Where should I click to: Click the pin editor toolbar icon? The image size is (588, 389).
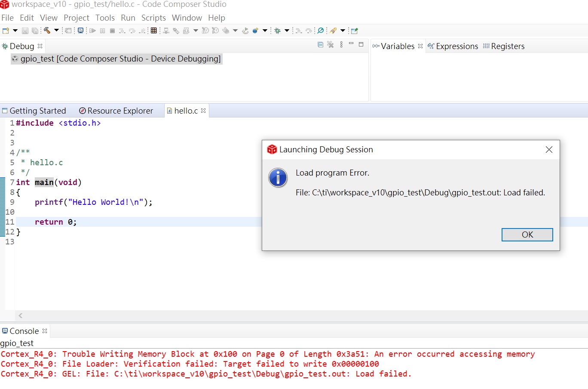[355, 31]
